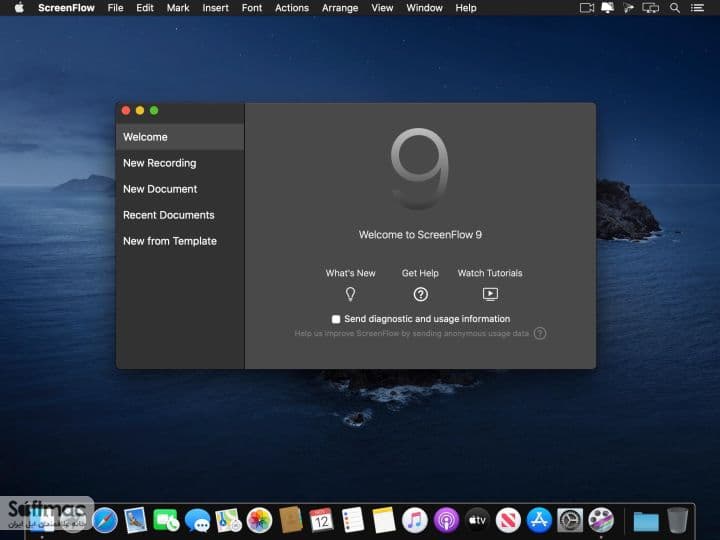Open the blue Downloads folder in dock
This screenshot has width=720, height=540.
click(646, 521)
